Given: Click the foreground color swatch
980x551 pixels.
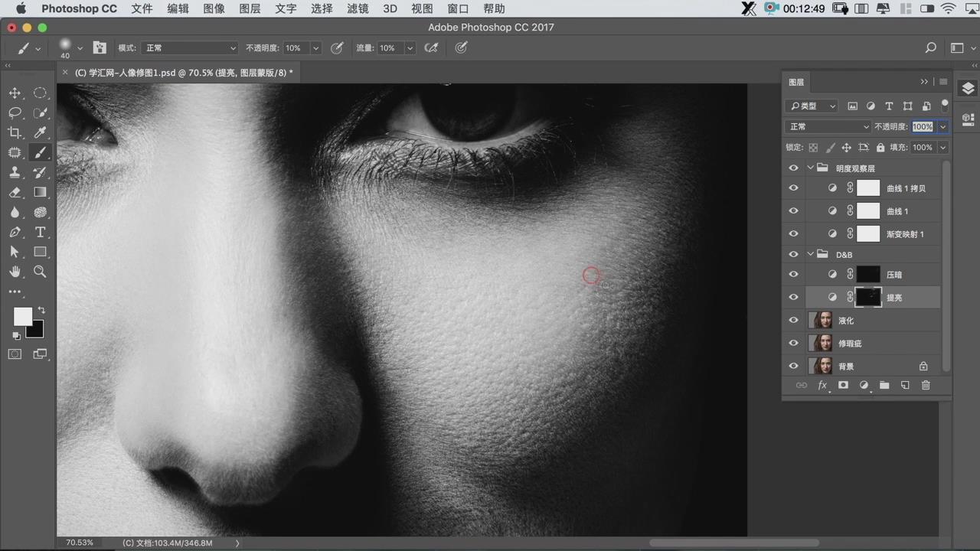Looking at the screenshot, I should (x=22, y=316).
